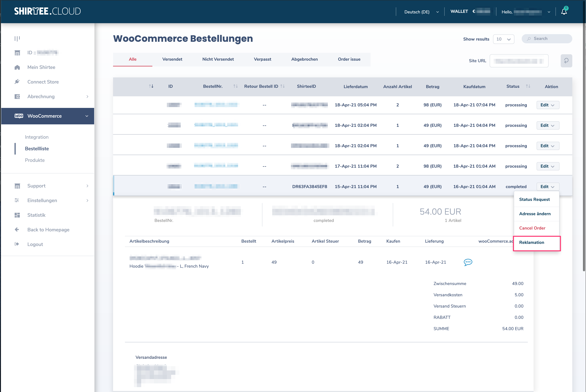Click the Mein Shirtee home icon
Viewport: 586px width, 392px height.
pyautogui.click(x=17, y=67)
